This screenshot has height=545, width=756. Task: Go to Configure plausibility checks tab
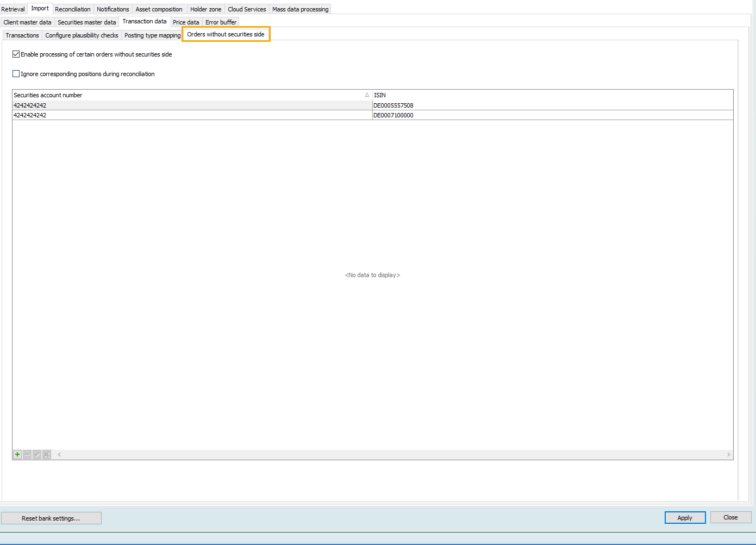pos(82,35)
